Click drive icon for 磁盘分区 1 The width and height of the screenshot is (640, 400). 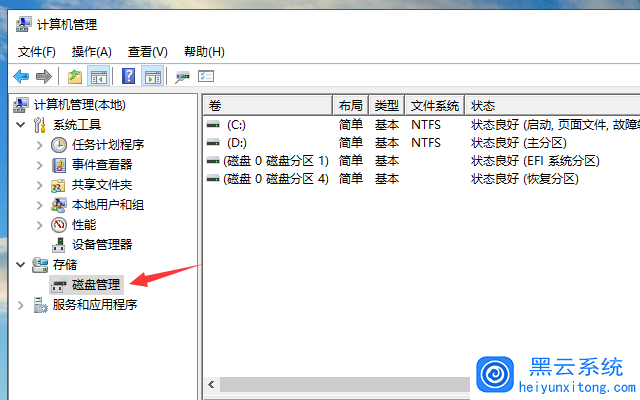click(213, 161)
